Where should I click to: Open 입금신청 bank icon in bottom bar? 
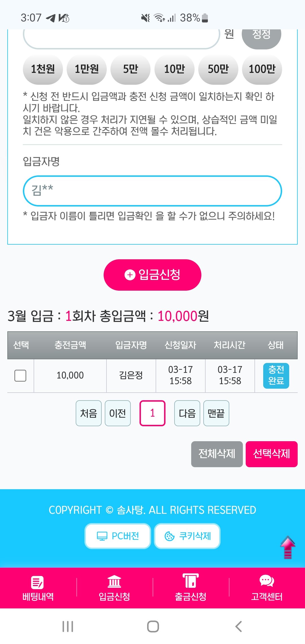tap(114, 582)
